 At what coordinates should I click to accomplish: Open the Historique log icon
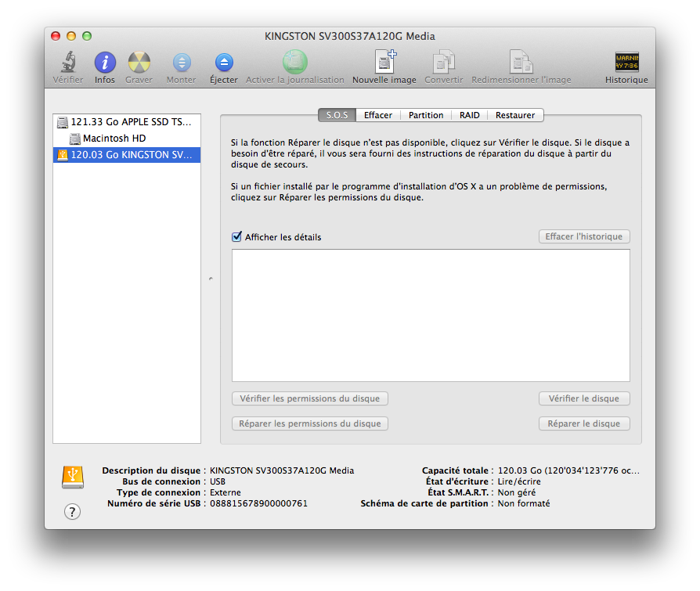(x=626, y=63)
